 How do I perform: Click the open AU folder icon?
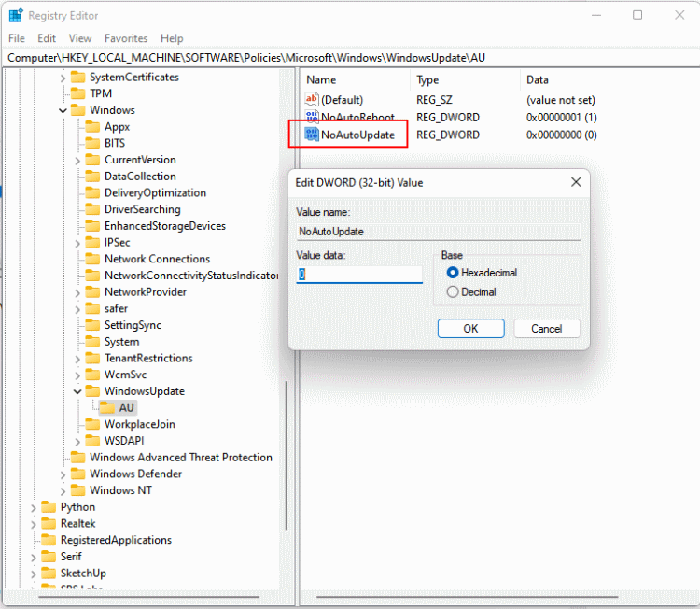(107, 407)
